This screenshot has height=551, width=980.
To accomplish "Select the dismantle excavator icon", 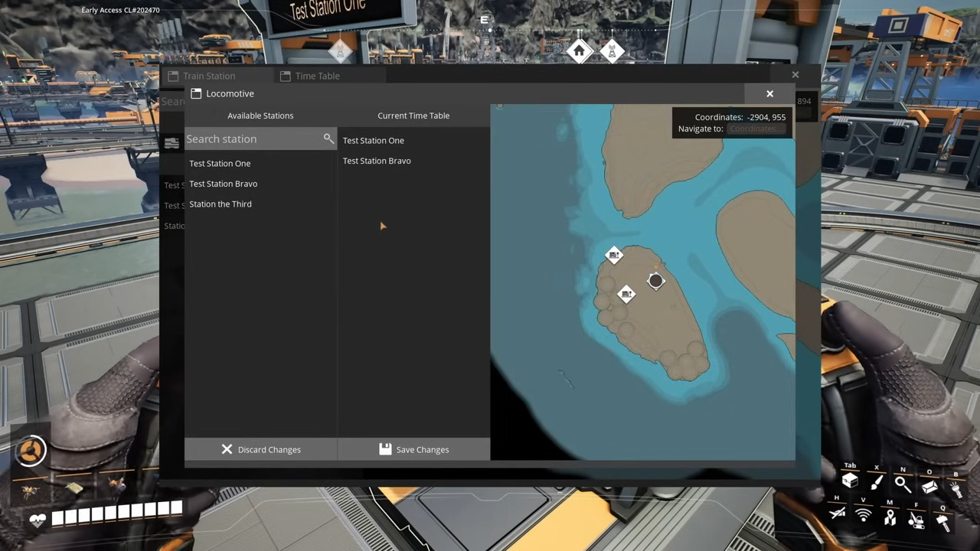I will [916, 520].
